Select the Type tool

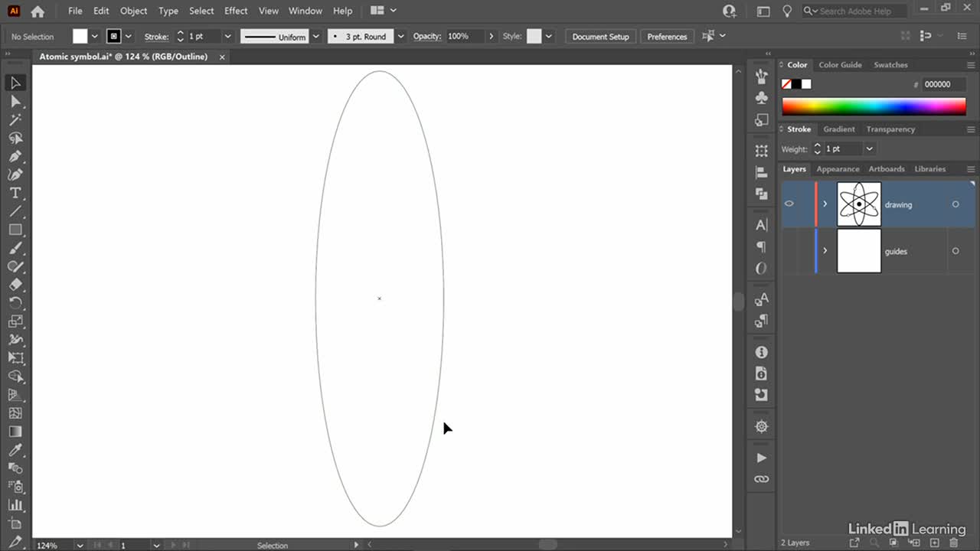pyautogui.click(x=15, y=193)
